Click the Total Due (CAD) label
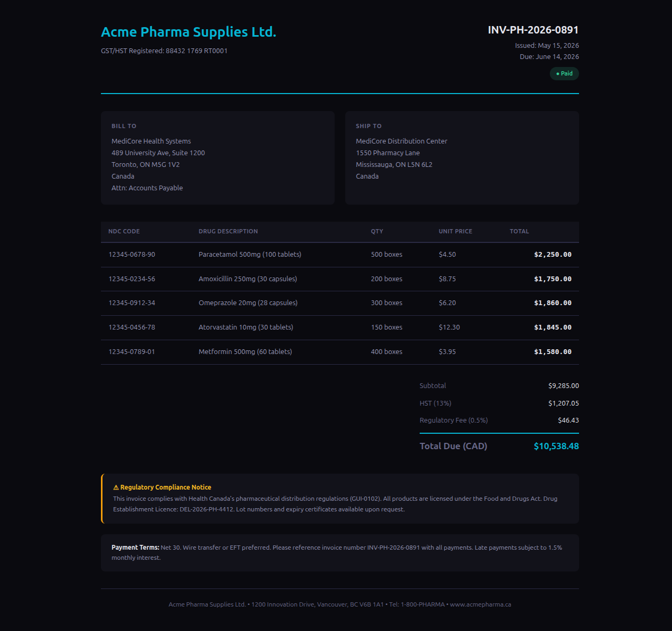This screenshot has height=631, width=672. [x=454, y=446]
